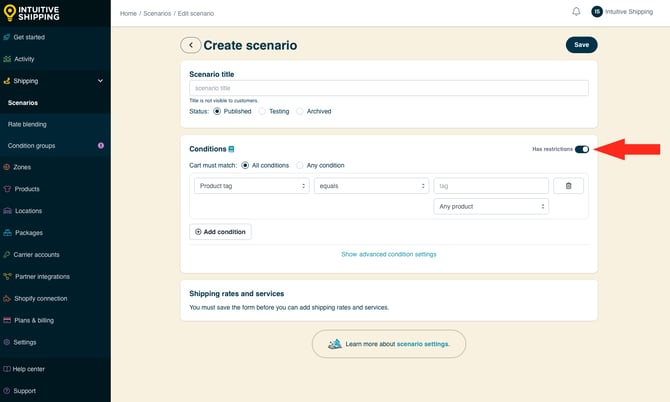Click the tag value input field
The height and width of the screenshot is (402, 670).
click(491, 186)
